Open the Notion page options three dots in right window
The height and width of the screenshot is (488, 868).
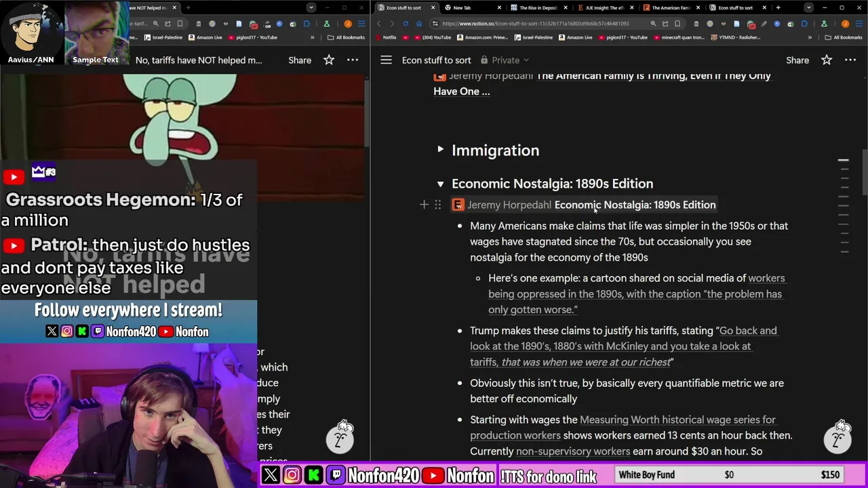850,60
